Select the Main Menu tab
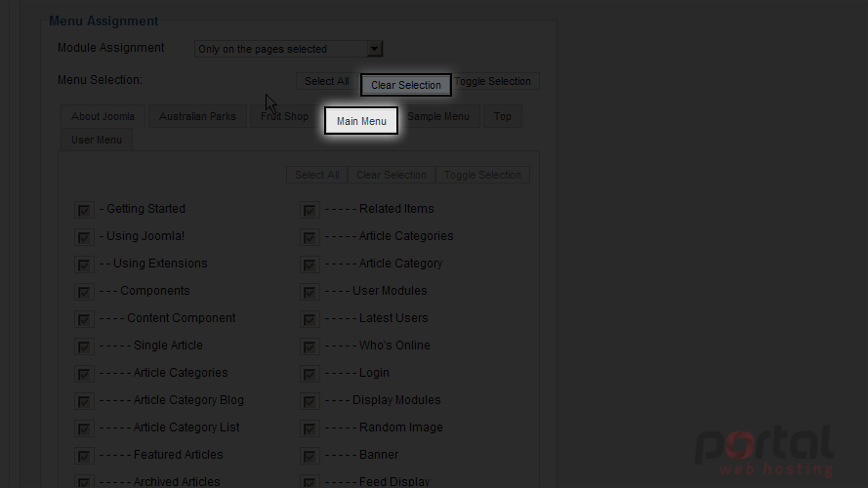 pos(361,121)
